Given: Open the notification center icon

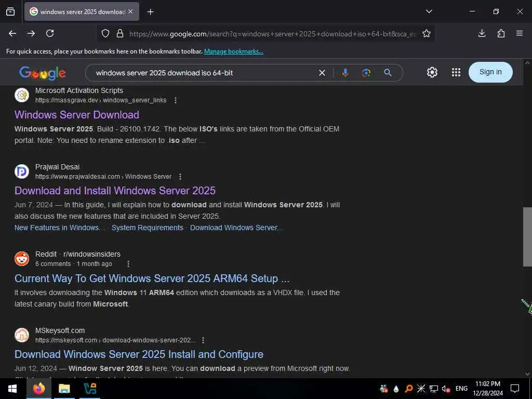Looking at the screenshot, I should coord(515,389).
